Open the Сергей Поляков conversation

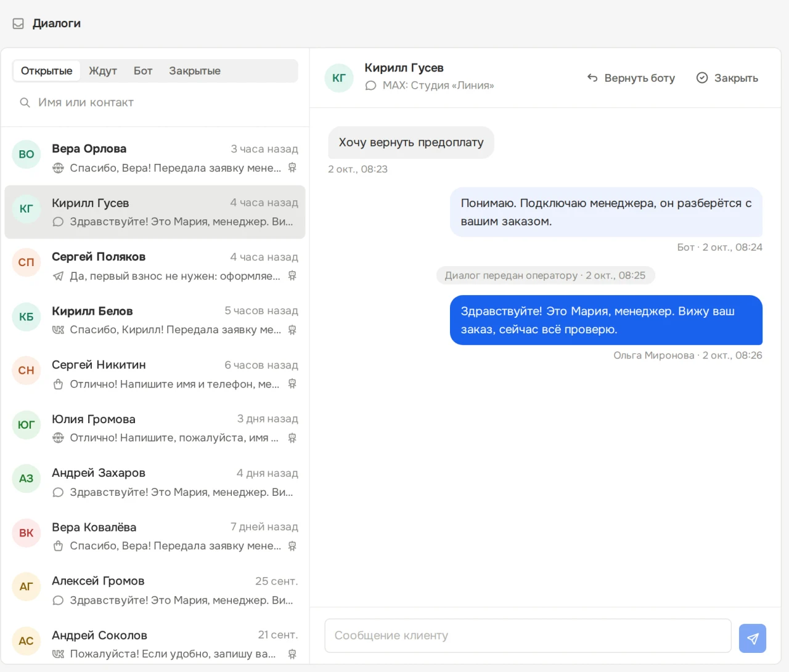(x=155, y=266)
